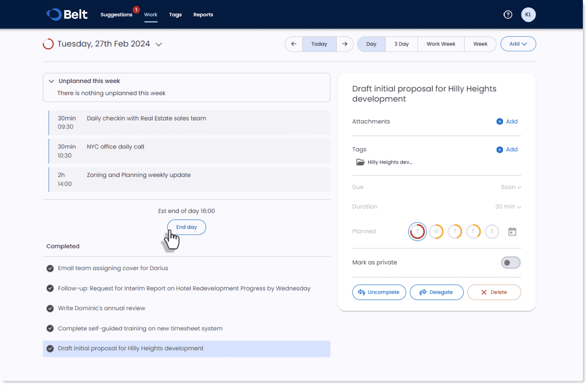This screenshot has height=386, width=588.
Task: Click the Belt logo icon
Action: pos(54,14)
